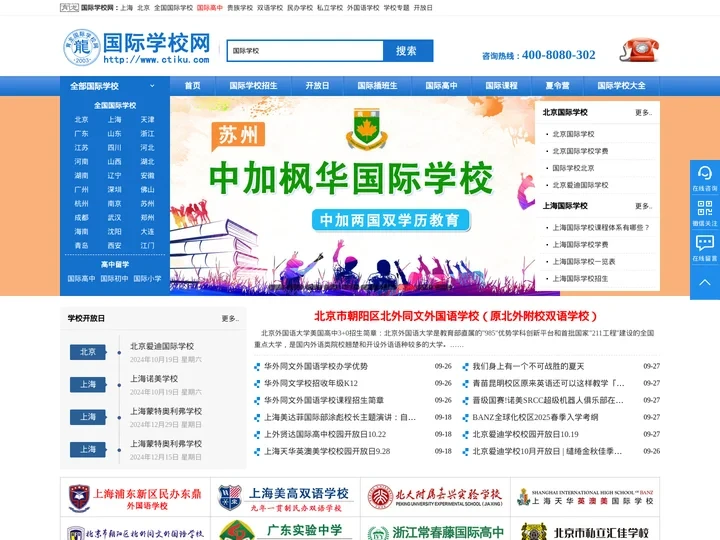Select 广东 in the city sidebar
Screen dimensions: 720x540
(x=81, y=134)
